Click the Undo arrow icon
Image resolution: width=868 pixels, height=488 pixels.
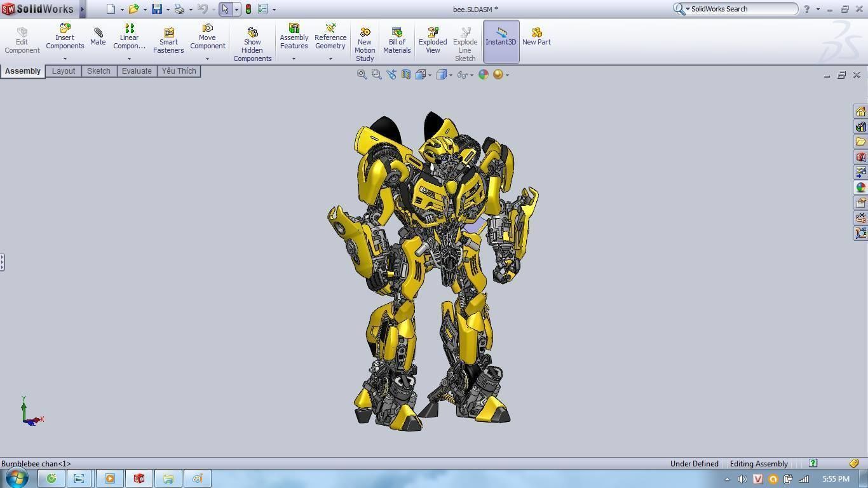pos(202,9)
